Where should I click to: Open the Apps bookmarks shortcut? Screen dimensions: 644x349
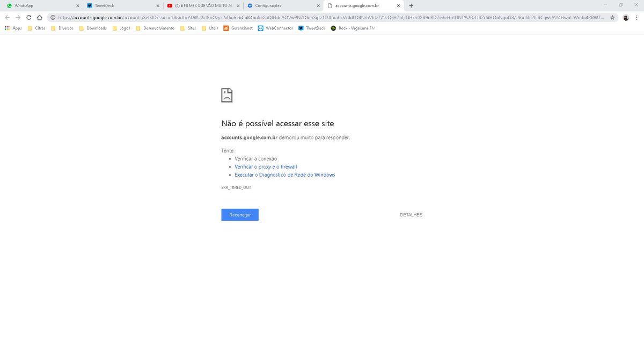pos(13,28)
